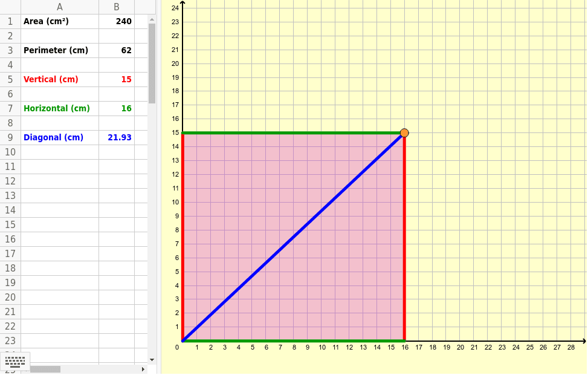This screenshot has width=588, height=375.
Task: Select the perimeter value 62 cell
Action: tap(117, 50)
